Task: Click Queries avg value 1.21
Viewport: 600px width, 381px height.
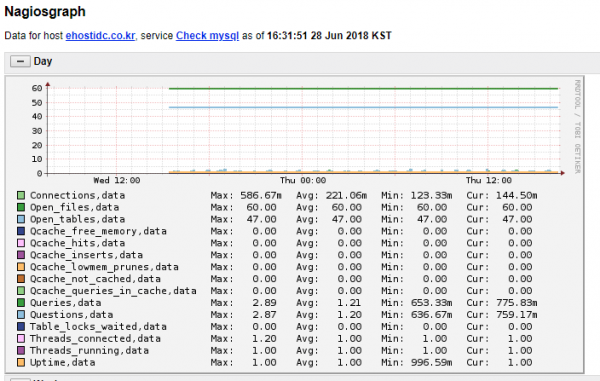Action: 349,303
